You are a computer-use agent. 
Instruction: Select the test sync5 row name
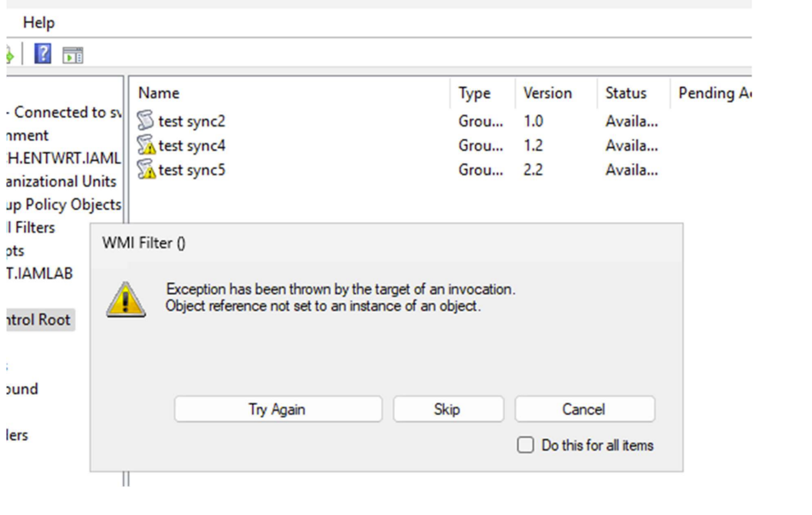(x=192, y=170)
